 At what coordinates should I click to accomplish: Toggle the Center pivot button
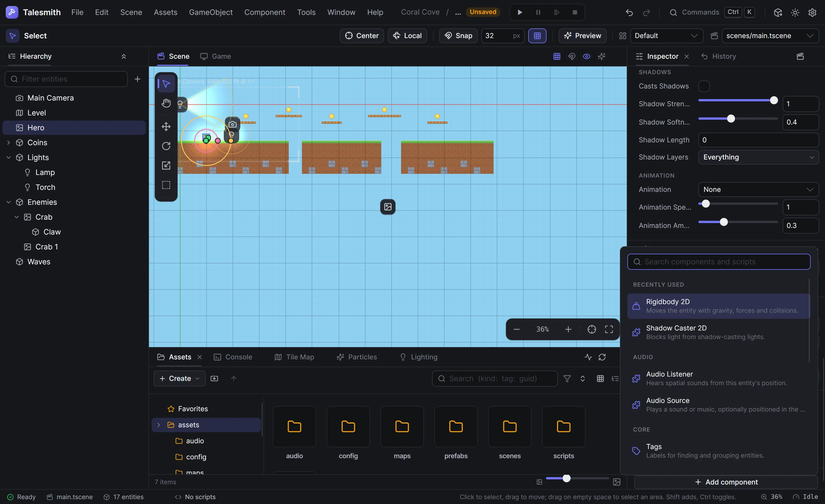(x=362, y=36)
